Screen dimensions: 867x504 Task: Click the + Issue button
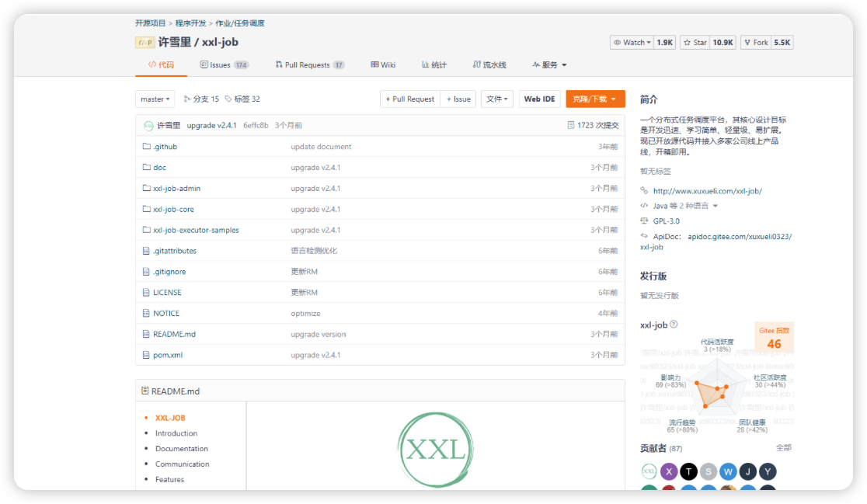(458, 99)
